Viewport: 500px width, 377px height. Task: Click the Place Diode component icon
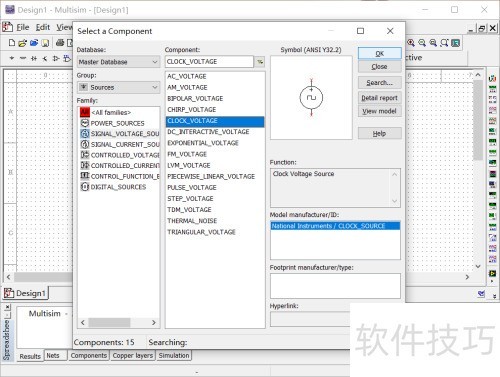click(34, 58)
